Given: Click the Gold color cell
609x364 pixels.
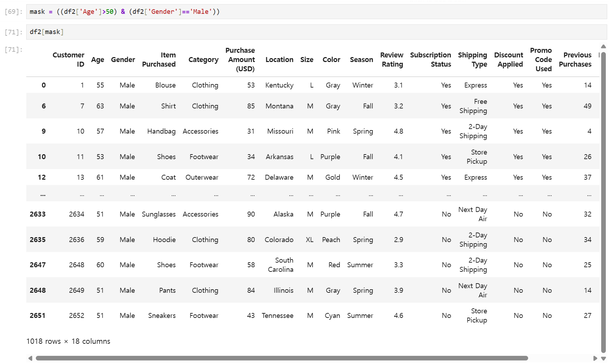Looking at the screenshot, I should pos(333,177).
